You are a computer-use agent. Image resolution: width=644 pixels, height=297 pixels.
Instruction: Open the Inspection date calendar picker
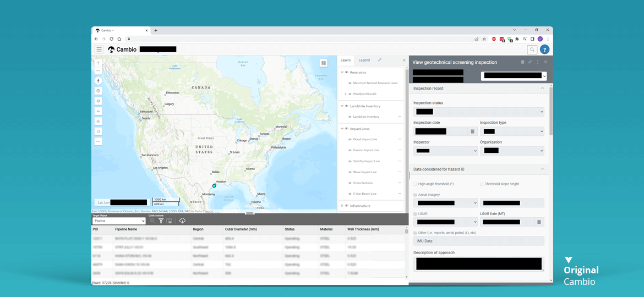[472, 131]
